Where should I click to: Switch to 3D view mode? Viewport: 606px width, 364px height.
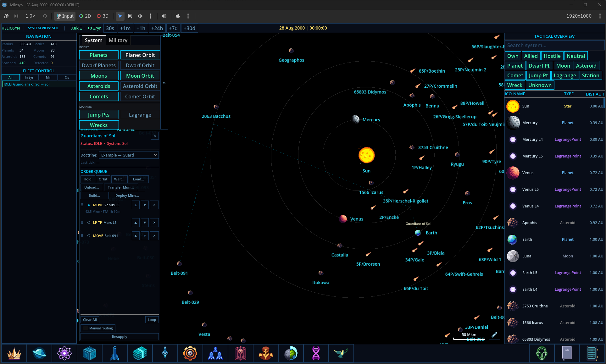[103, 16]
